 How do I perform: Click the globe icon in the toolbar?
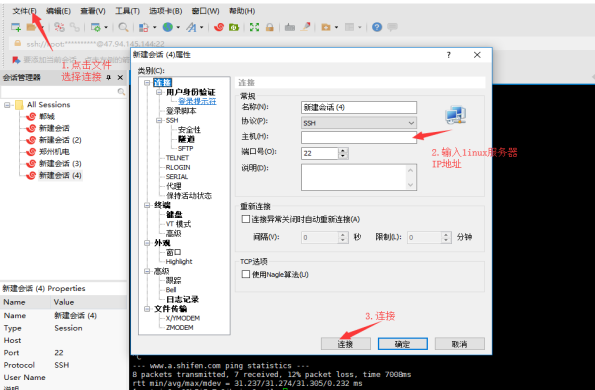click(x=168, y=27)
